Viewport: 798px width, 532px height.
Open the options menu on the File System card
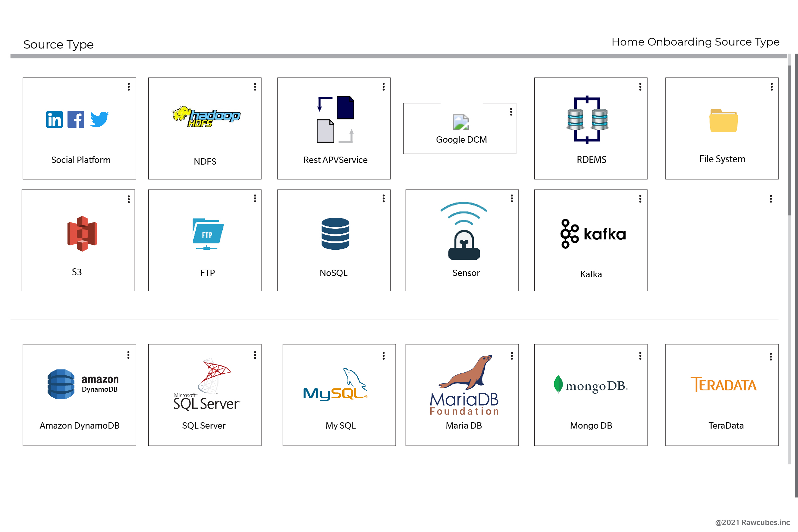pos(771,87)
